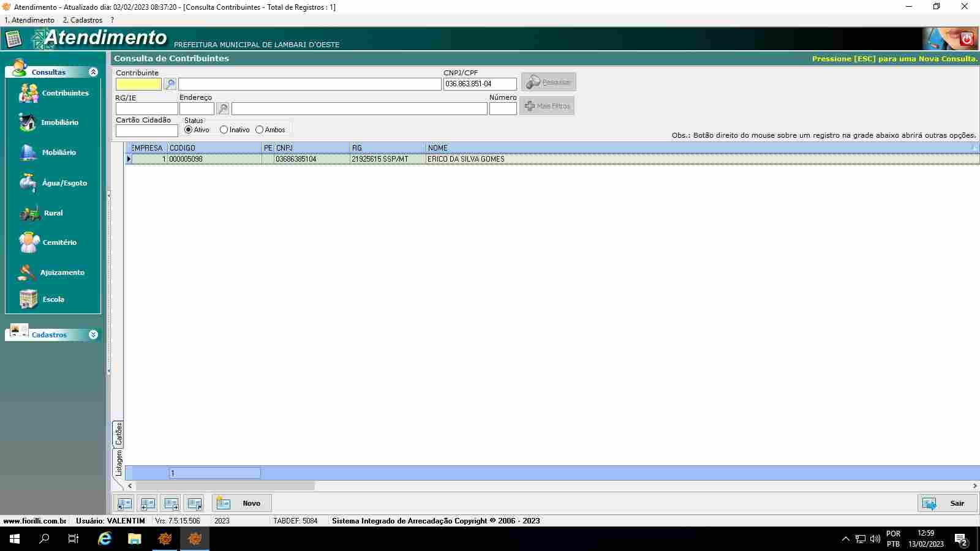Open the Imobiliário house icon
Viewport: 980px width, 551px height.
pos(28,122)
